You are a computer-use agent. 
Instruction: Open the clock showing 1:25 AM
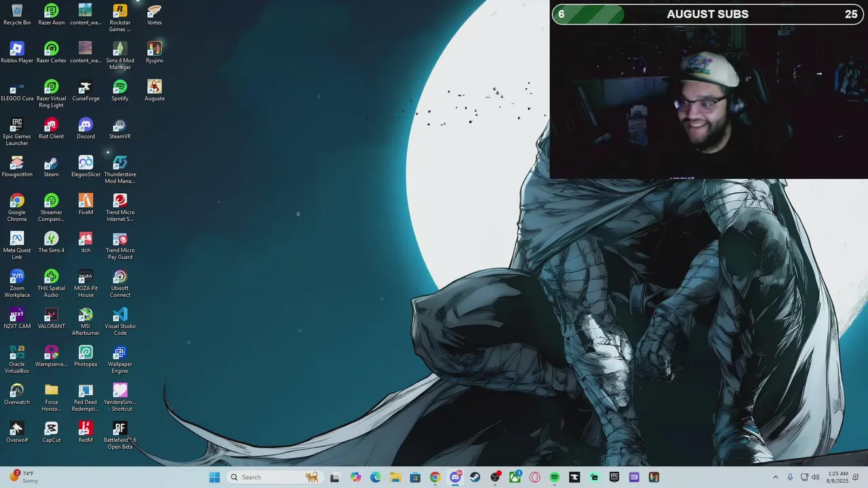coord(838,477)
